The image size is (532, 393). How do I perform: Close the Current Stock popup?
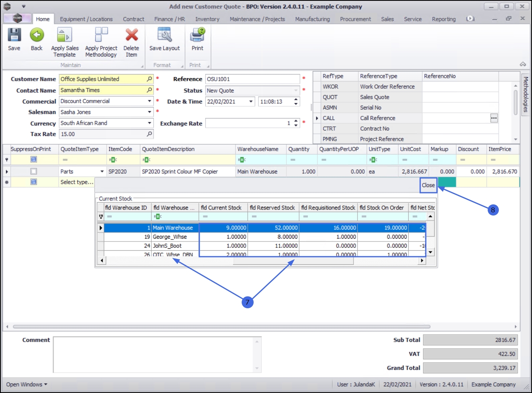point(428,186)
